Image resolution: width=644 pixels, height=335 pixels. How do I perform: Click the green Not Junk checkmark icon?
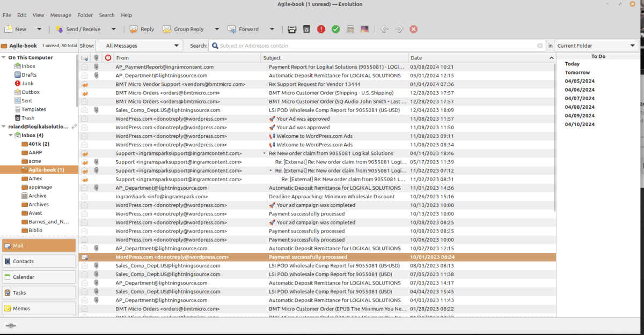335,29
